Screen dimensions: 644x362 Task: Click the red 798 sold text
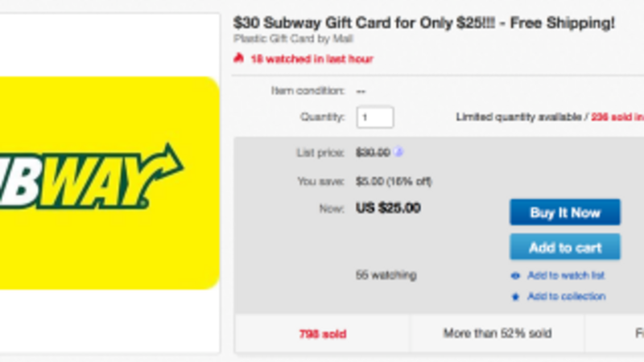tap(322, 333)
